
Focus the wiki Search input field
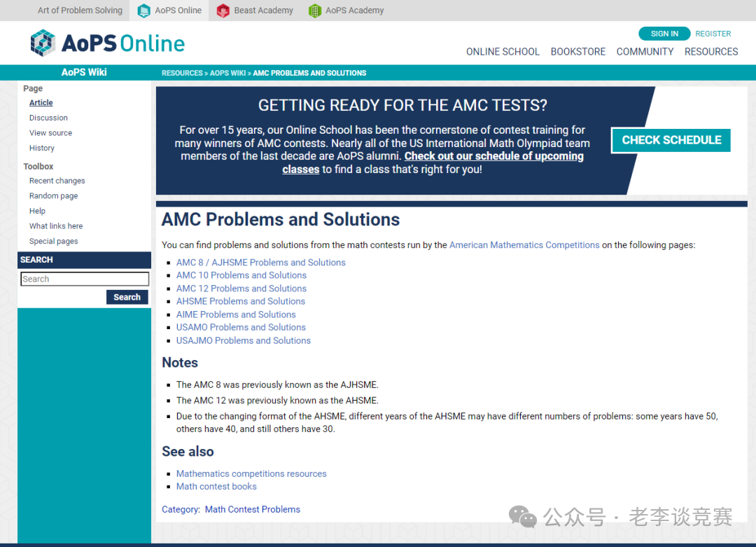(85, 279)
